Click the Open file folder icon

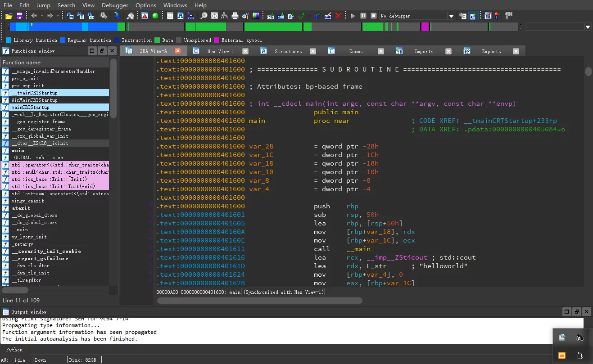tap(9, 16)
